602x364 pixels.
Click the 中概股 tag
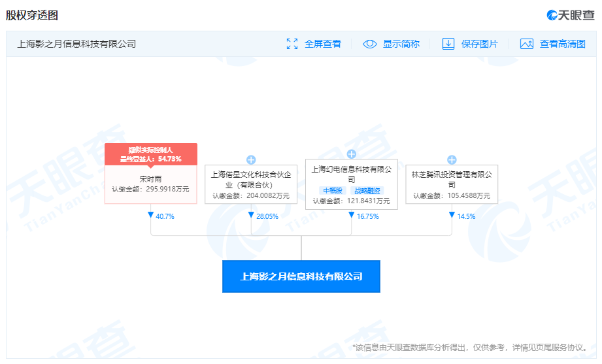(x=333, y=190)
